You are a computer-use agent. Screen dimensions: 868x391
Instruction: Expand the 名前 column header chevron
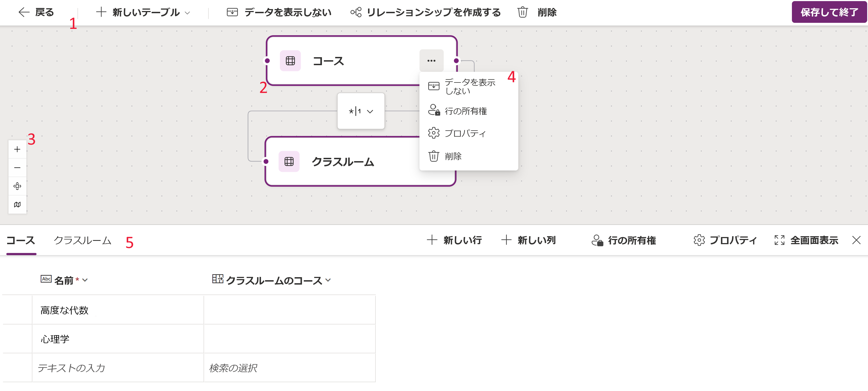[85, 280]
